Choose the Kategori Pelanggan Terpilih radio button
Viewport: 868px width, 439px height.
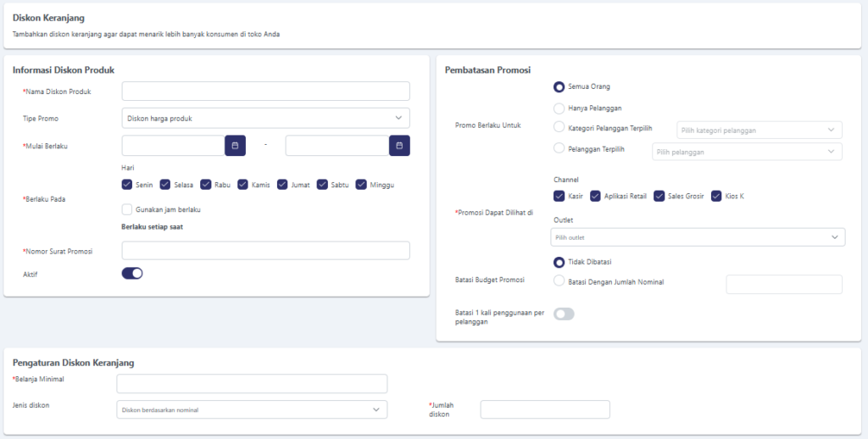click(x=559, y=127)
